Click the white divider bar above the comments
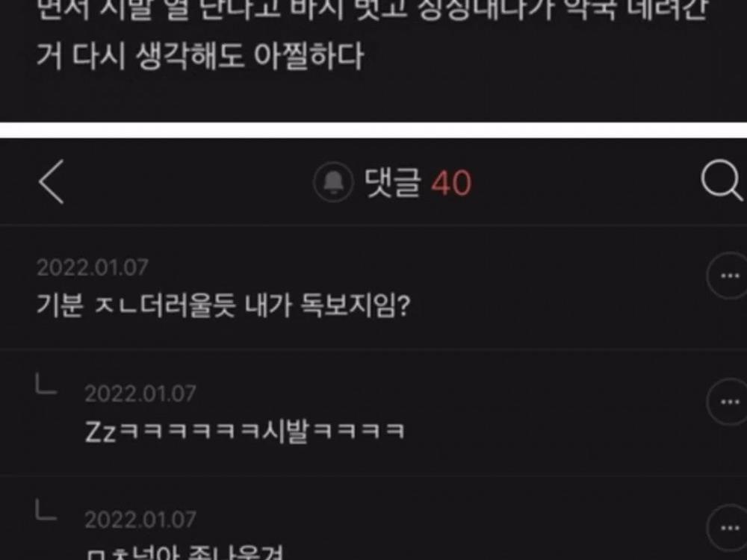This screenshot has width=747, height=560. [x=373, y=130]
